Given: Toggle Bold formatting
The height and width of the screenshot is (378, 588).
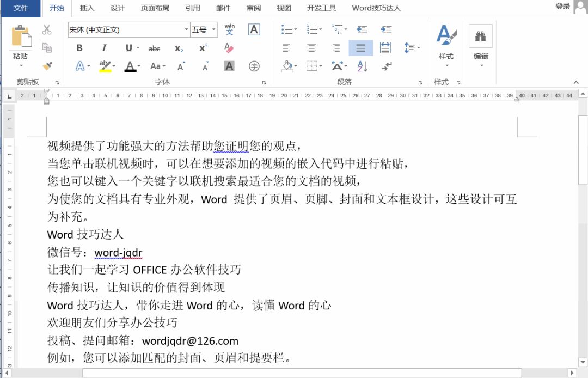Looking at the screenshot, I should coord(79,48).
